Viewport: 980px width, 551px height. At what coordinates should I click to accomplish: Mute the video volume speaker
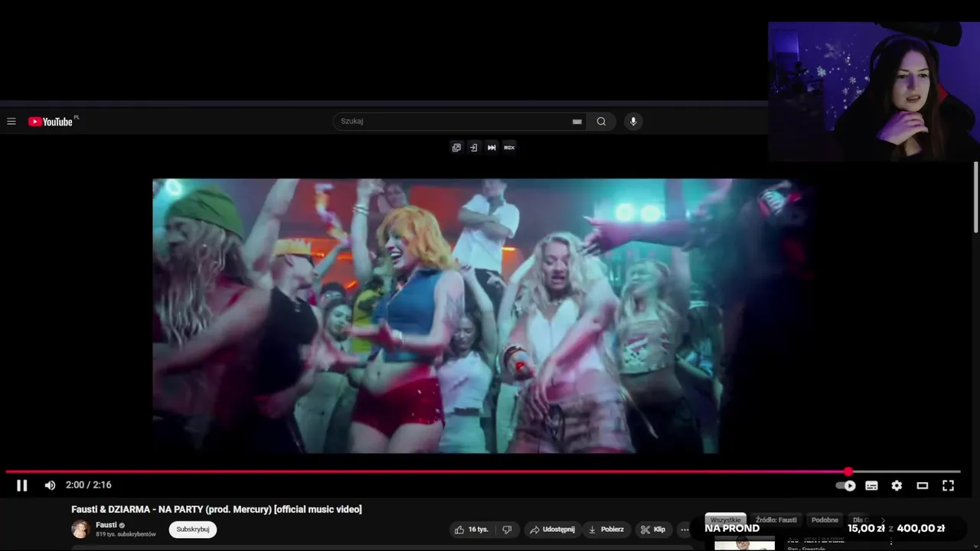50,485
